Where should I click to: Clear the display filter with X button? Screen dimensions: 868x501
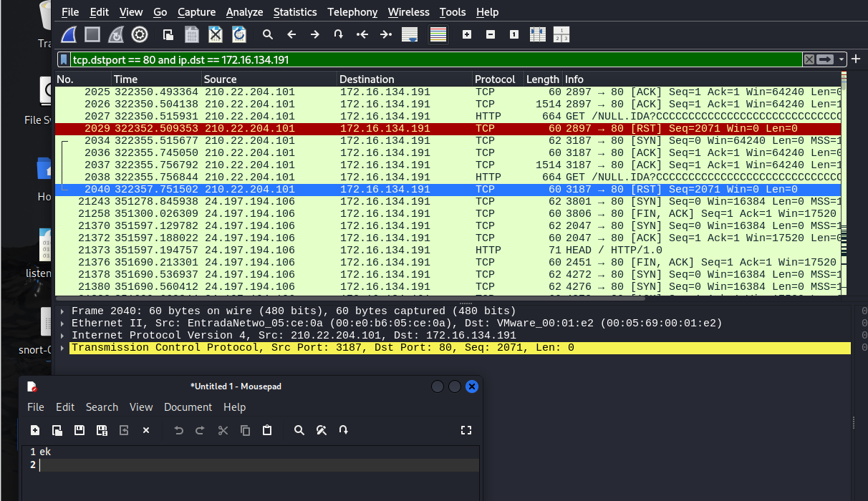tap(809, 59)
